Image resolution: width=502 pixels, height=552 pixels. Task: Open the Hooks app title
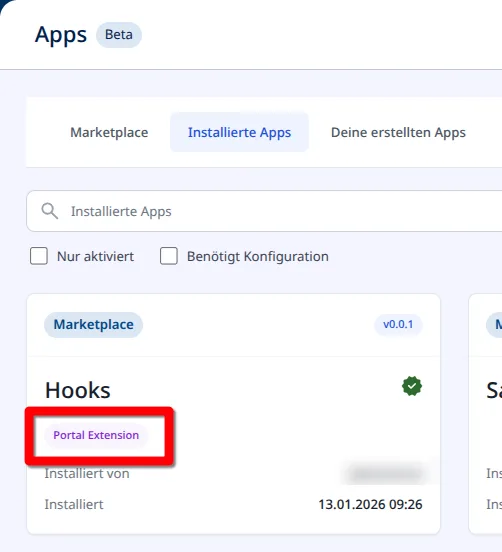pos(78,390)
